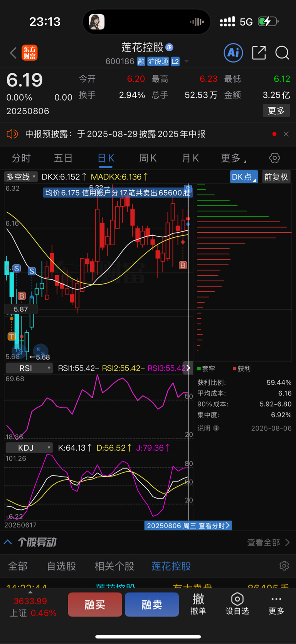Tap the 90%成本 5.92-6.80 value

(x=276, y=404)
